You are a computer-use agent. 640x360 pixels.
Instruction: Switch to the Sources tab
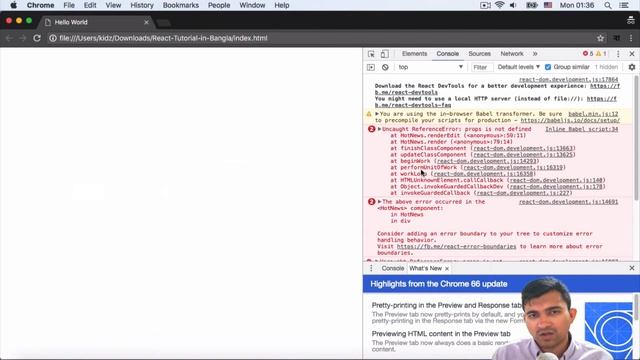479,54
